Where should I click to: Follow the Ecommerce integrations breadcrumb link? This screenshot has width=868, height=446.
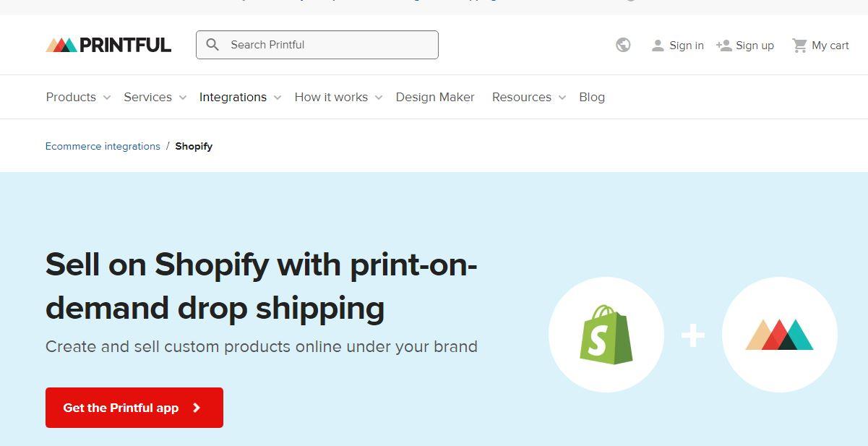point(103,146)
